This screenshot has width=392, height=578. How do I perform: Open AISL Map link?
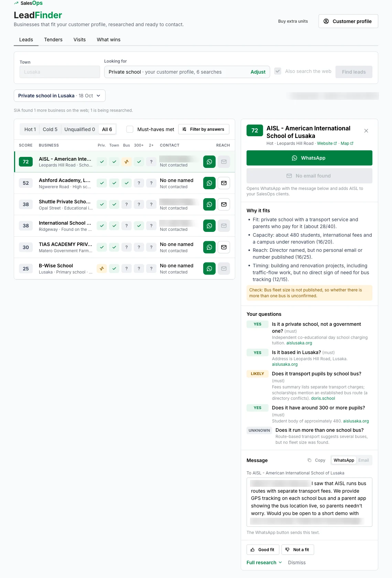(347, 143)
